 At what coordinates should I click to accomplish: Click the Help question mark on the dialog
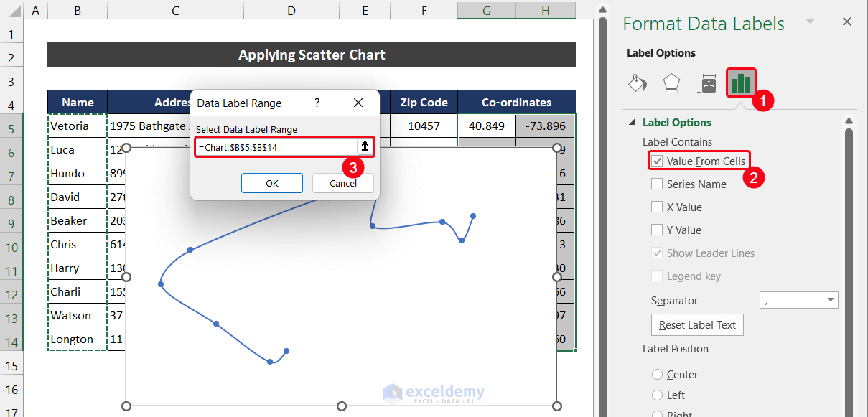(x=317, y=103)
